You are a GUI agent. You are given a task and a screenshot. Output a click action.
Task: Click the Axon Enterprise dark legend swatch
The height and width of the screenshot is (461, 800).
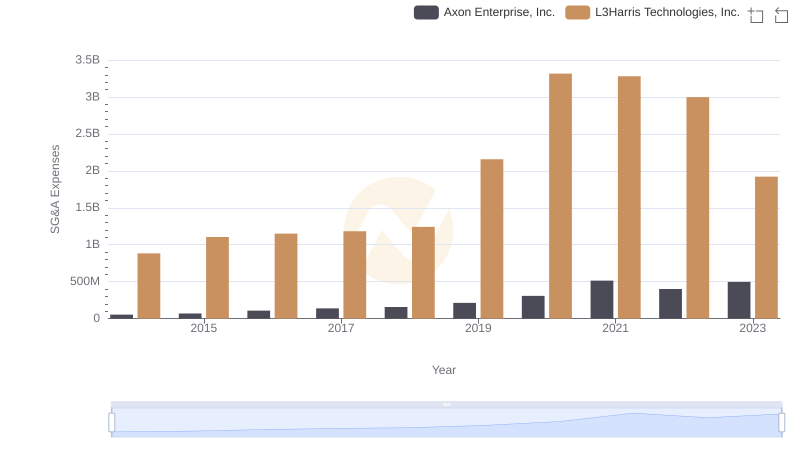[426, 12]
